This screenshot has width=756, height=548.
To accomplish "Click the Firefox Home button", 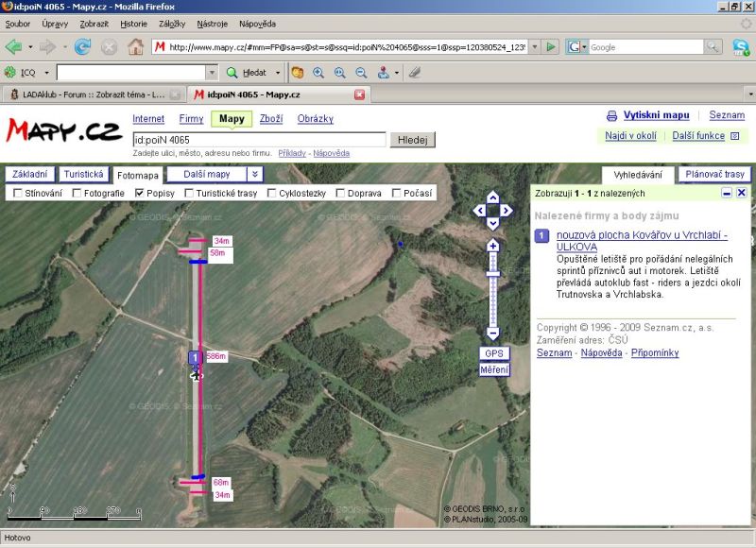I will (135, 46).
